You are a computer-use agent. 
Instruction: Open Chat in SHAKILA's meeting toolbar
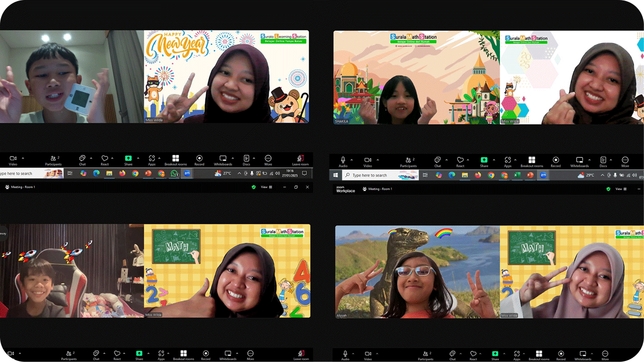coord(437,161)
